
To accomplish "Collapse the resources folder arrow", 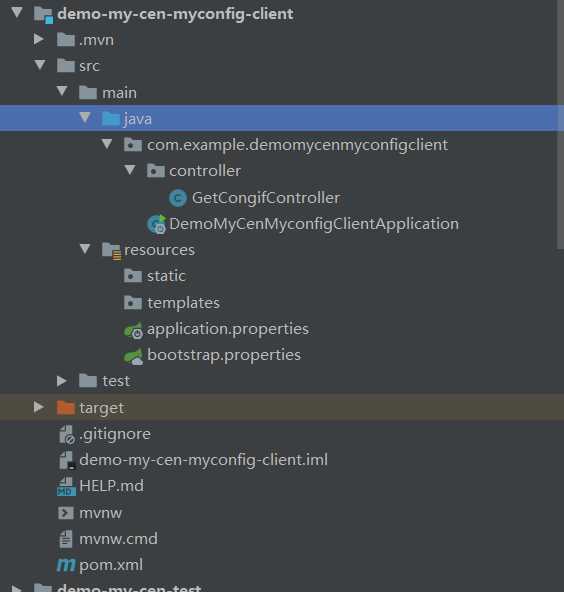I will [85, 248].
